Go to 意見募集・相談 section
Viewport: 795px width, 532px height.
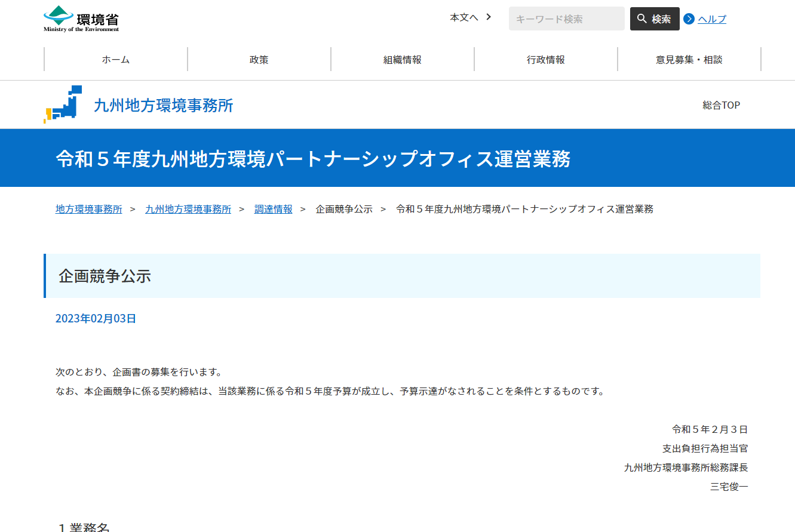(689, 60)
